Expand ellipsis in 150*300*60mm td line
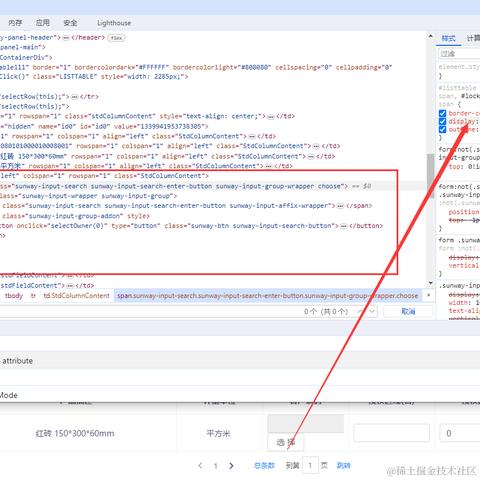The image size is (480, 480). [311, 157]
